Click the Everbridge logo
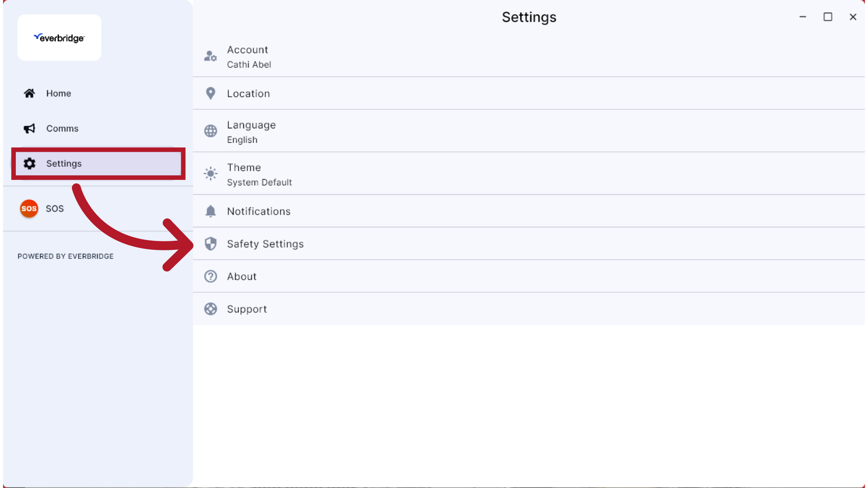Image resolution: width=868 pixels, height=488 pixels. pos(59,38)
